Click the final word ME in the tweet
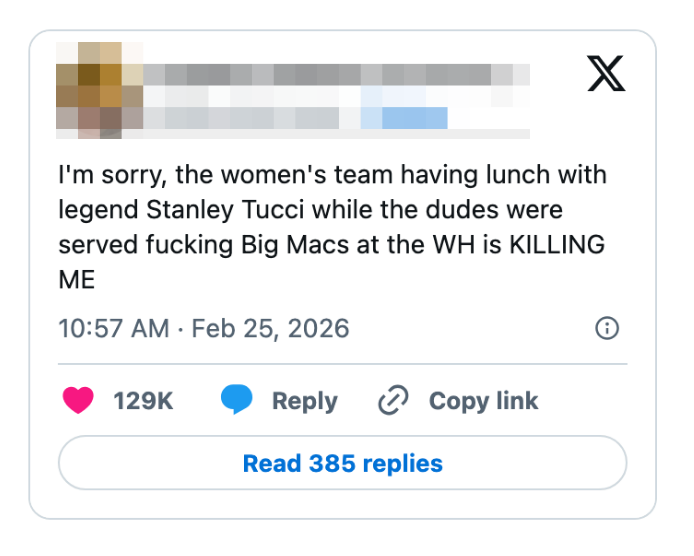Image resolution: width=694 pixels, height=556 pixels. [76, 280]
